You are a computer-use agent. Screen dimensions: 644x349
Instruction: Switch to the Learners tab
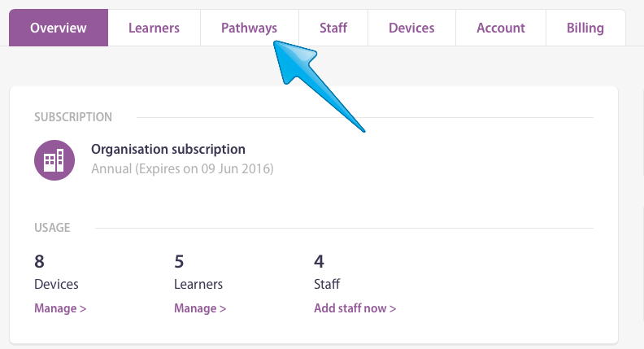click(154, 28)
